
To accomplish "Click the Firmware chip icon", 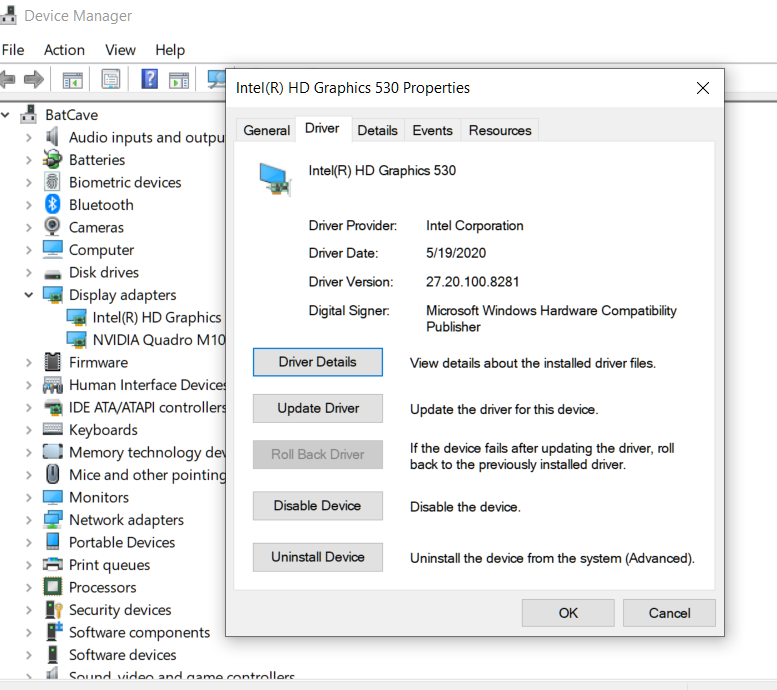I will point(53,362).
